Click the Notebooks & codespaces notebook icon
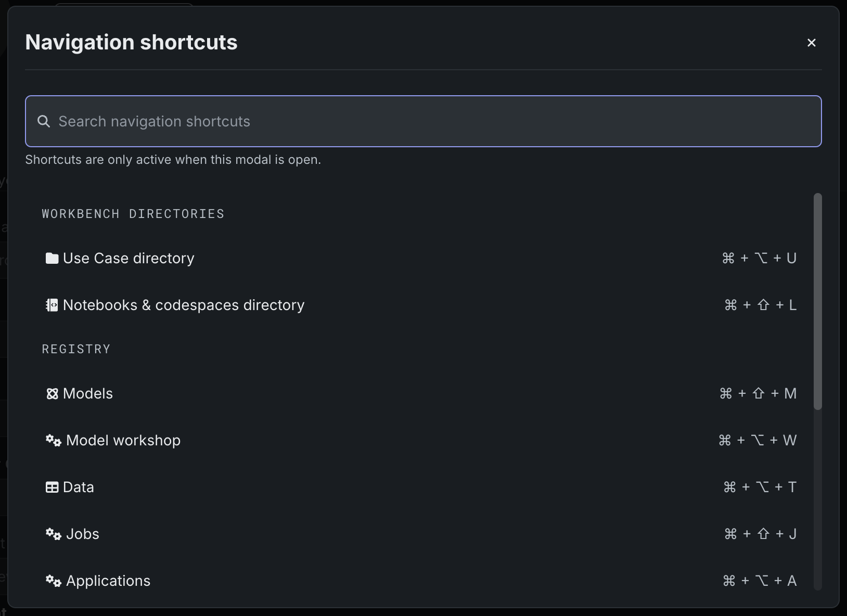The image size is (847, 616). point(52,305)
